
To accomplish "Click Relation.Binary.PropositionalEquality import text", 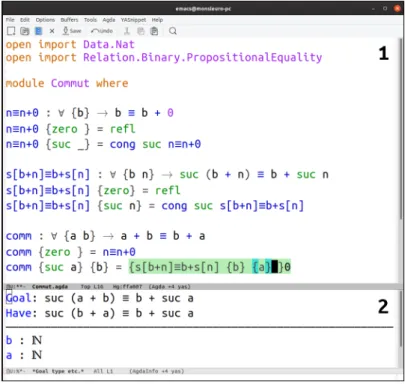I will 203,57.
